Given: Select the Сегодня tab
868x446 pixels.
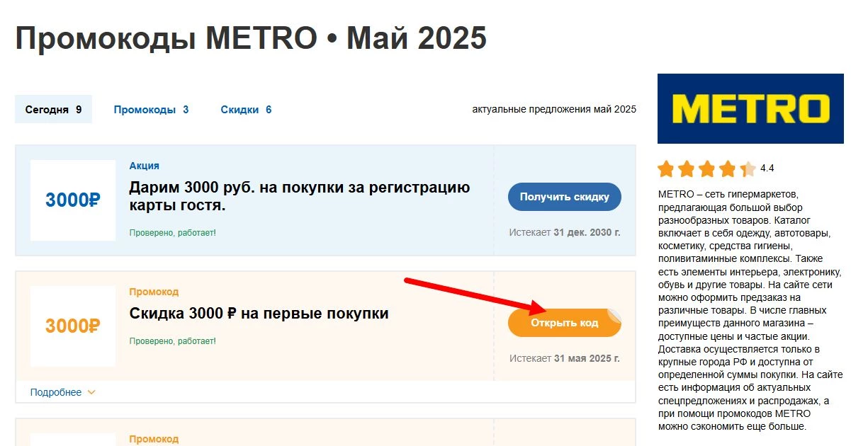Looking at the screenshot, I should [53, 109].
